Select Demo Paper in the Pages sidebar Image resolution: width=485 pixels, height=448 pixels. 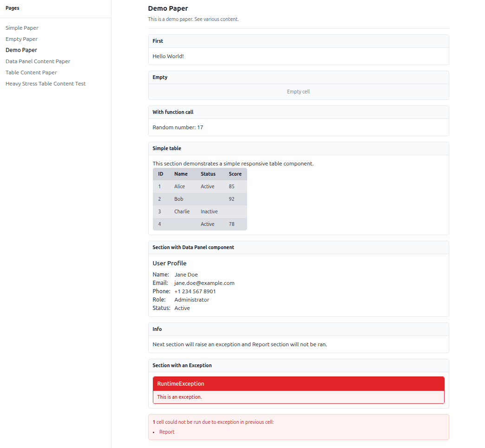21,50
